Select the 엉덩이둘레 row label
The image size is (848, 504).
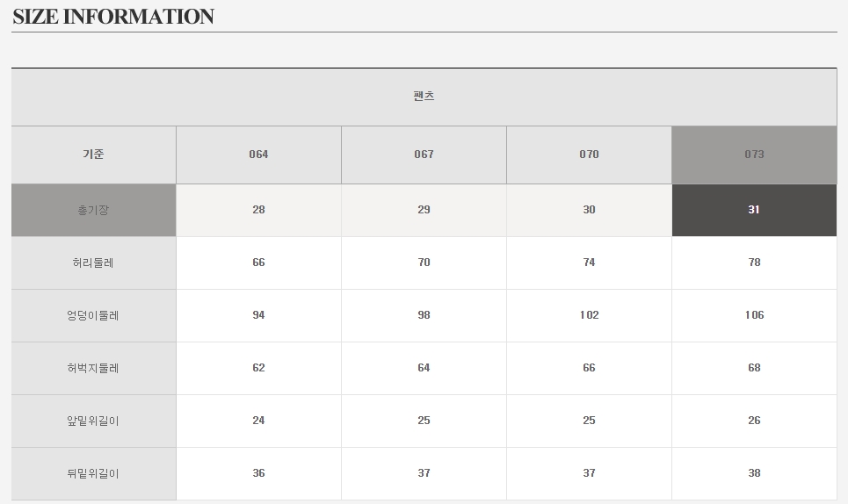93,315
